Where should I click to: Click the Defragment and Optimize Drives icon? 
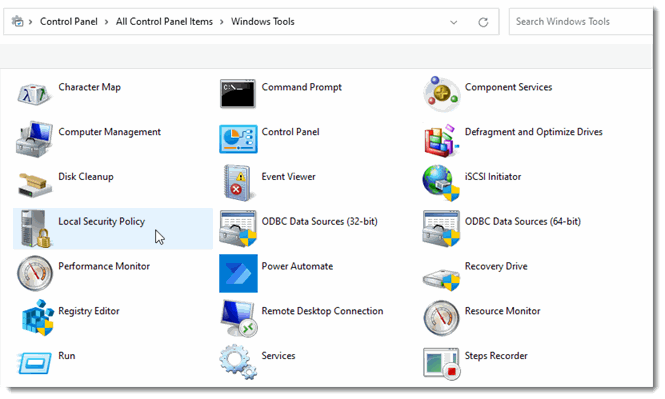[x=441, y=140]
